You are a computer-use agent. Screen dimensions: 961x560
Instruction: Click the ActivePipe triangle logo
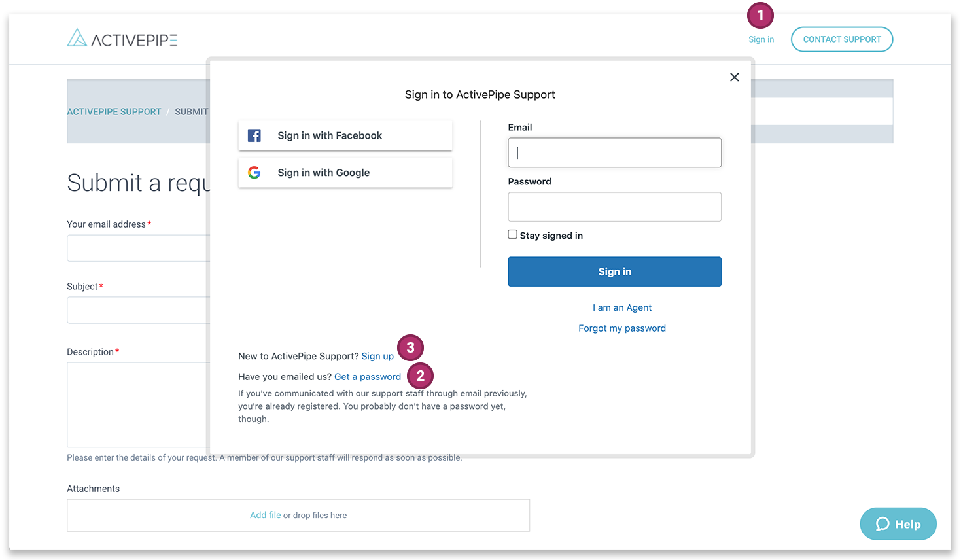(x=77, y=38)
